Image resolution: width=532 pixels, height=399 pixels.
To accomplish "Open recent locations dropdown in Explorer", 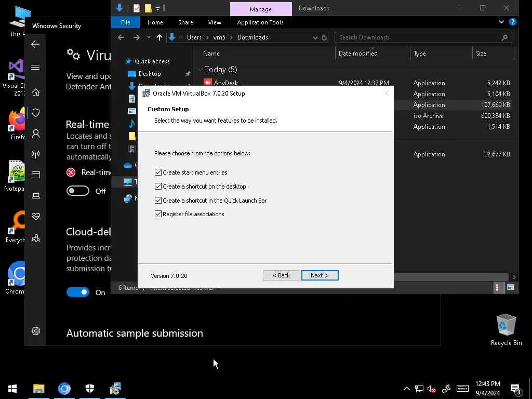I will pyautogui.click(x=149, y=37).
